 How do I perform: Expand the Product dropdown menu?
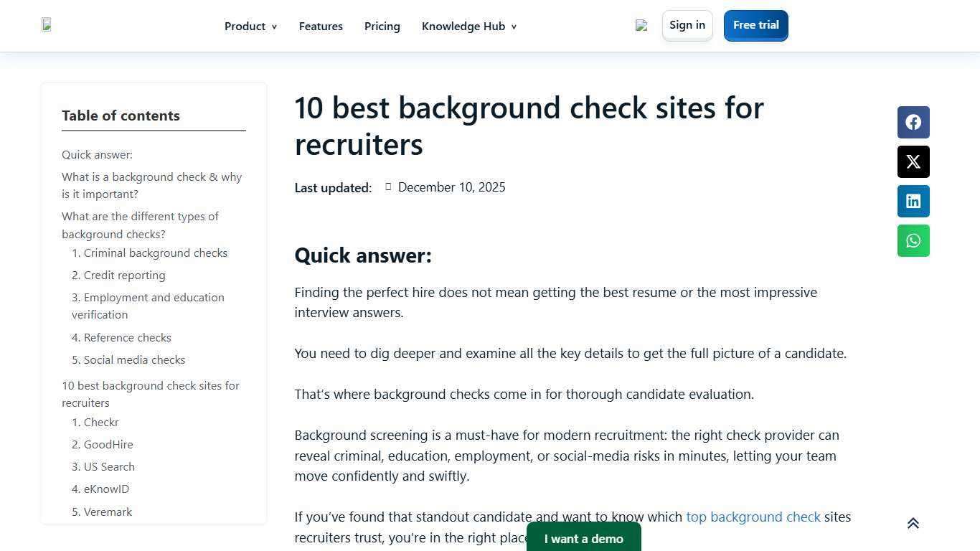click(x=245, y=26)
